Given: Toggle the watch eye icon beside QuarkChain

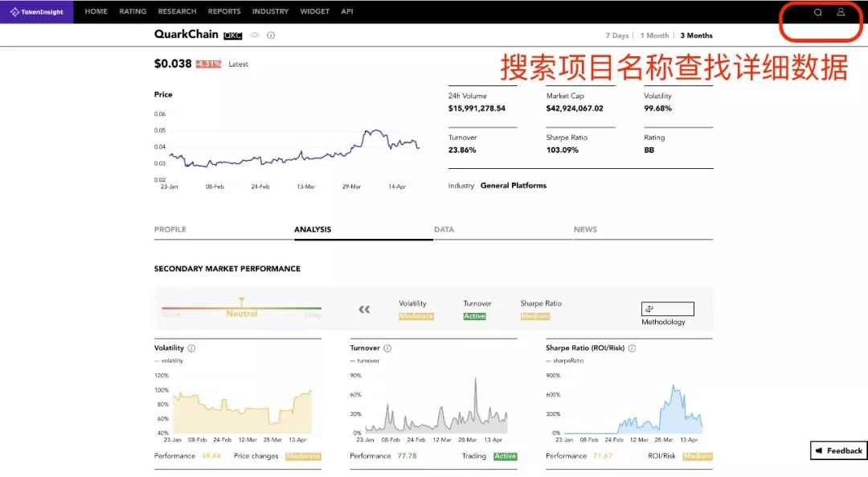Looking at the screenshot, I should 255,35.
